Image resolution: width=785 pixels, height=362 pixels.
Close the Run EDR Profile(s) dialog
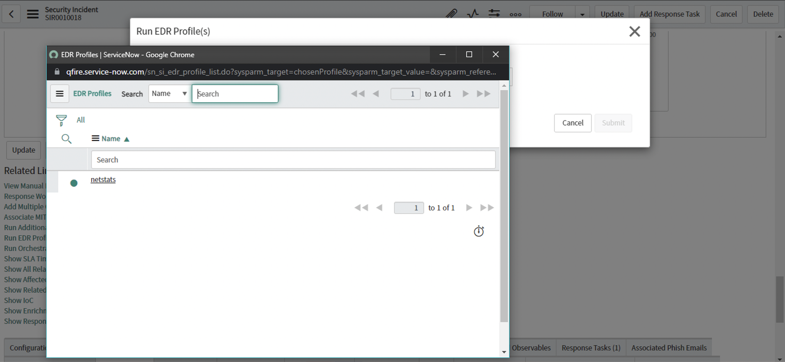tap(634, 32)
